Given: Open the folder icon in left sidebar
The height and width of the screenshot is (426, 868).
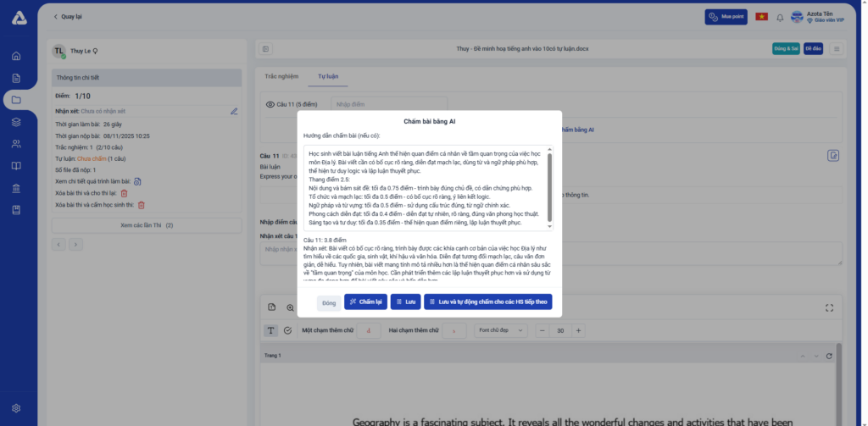Looking at the screenshot, I should 16,100.
